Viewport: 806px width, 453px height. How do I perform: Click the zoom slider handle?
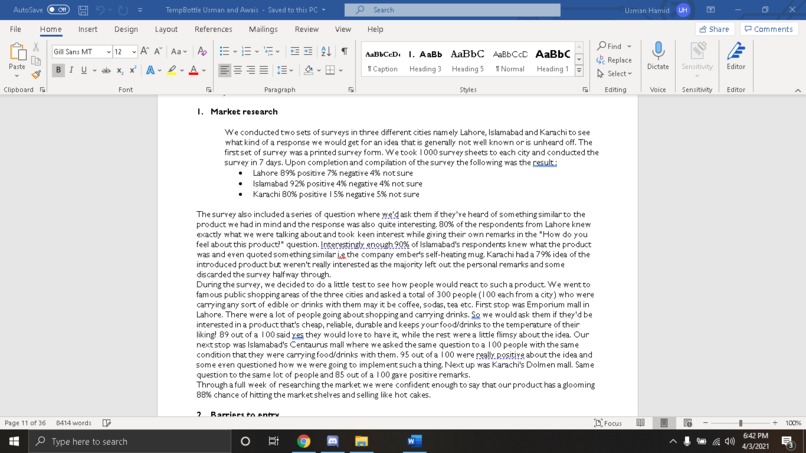pos(740,423)
